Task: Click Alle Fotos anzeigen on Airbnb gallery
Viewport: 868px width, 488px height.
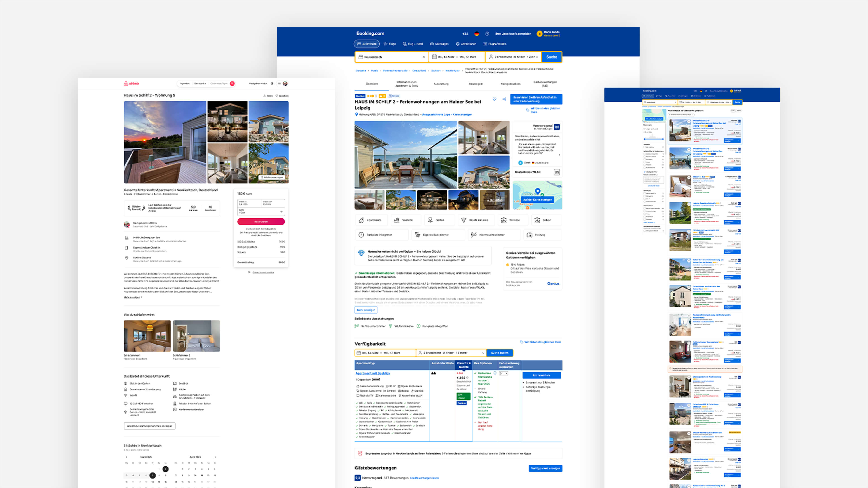Action: click(x=272, y=177)
